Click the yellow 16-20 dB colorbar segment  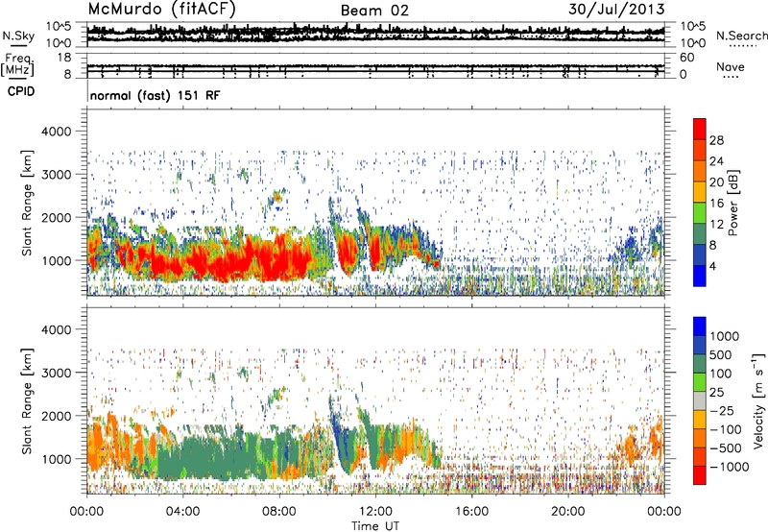(x=700, y=192)
